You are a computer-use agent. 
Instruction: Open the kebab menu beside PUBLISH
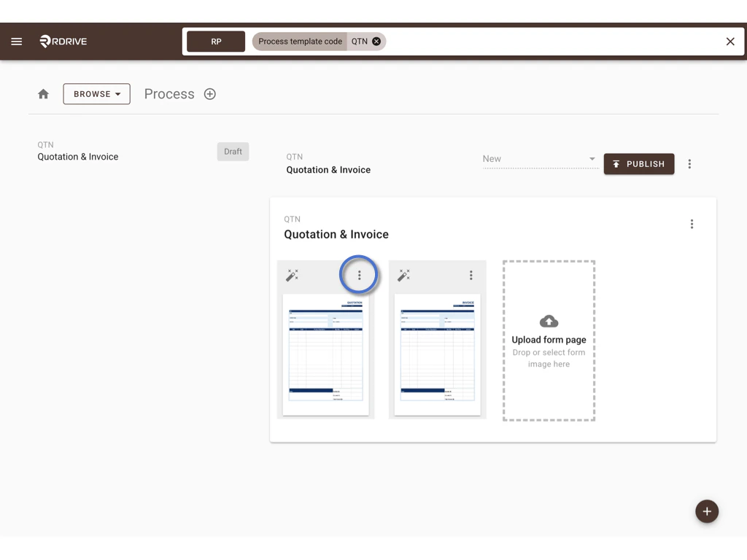click(689, 164)
